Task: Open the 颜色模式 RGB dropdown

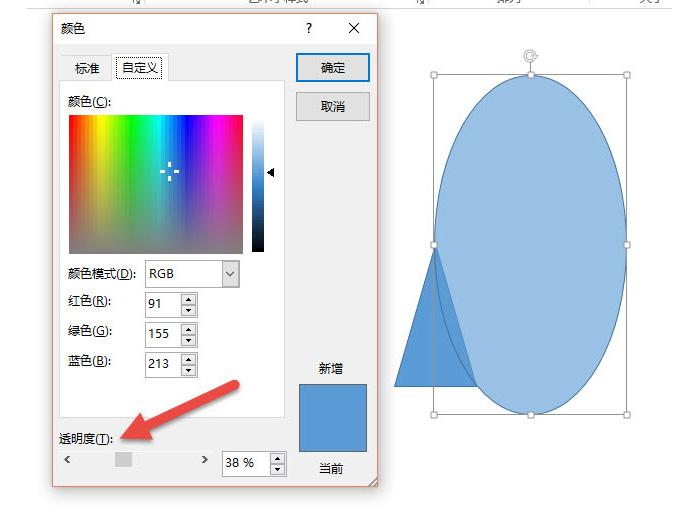Action: tap(230, 273)
